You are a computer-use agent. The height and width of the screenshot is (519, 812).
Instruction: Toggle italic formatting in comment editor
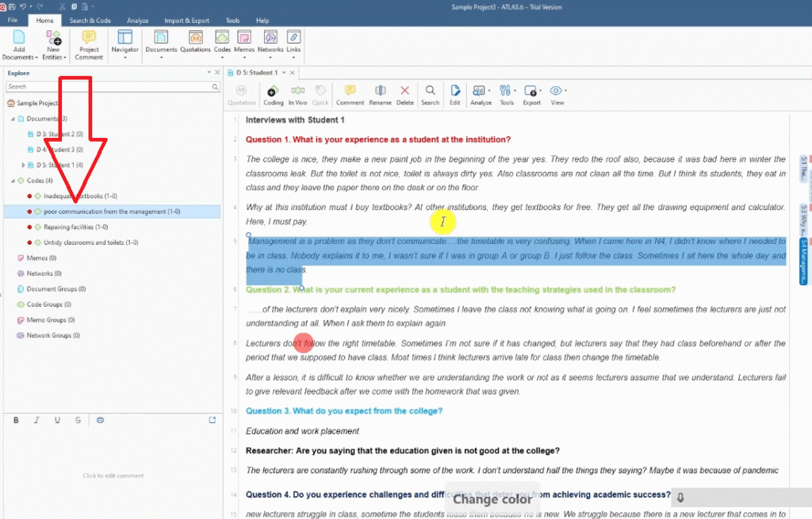click(36, 420)
